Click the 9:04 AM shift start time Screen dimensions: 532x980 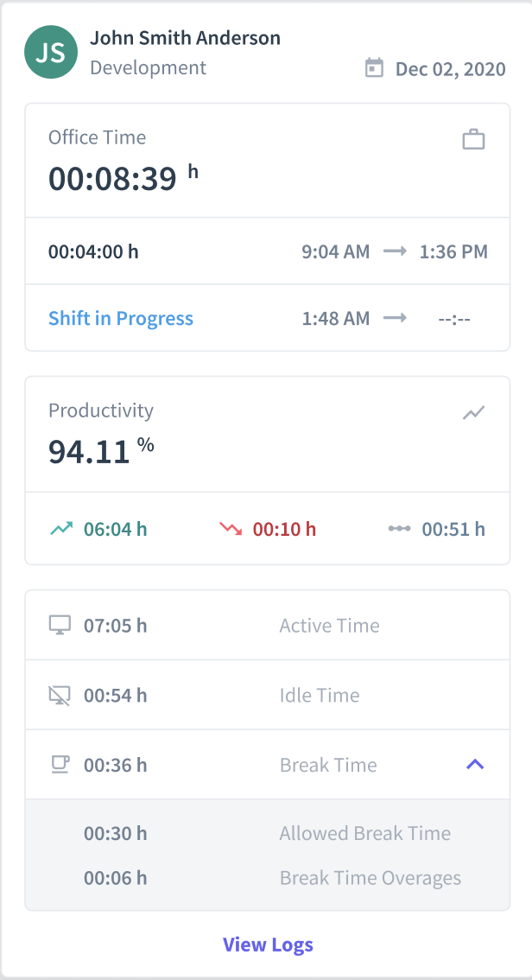pyautogui.click(x=336, y=251)
